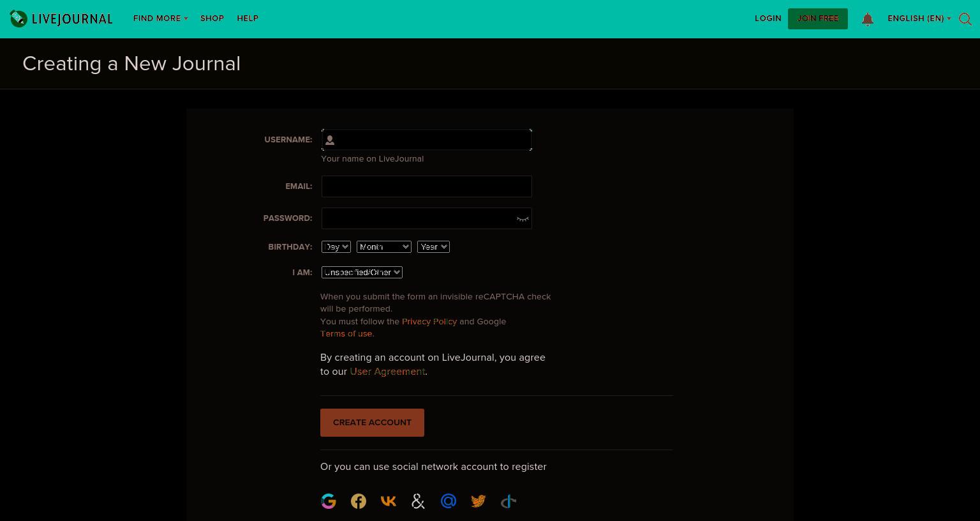Click the LiveJournal logo
Screen dimensions: 980x521
point(61,19)
